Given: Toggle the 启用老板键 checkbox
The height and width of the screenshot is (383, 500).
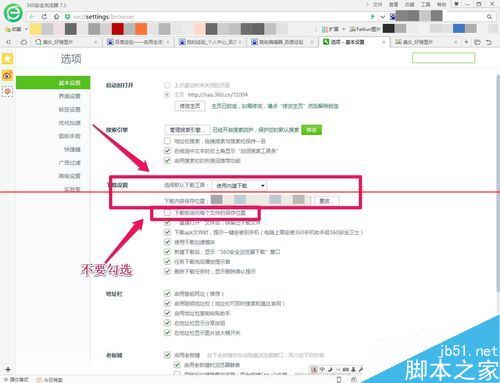Looking at the screenshot, I should (x=167, y=355).
